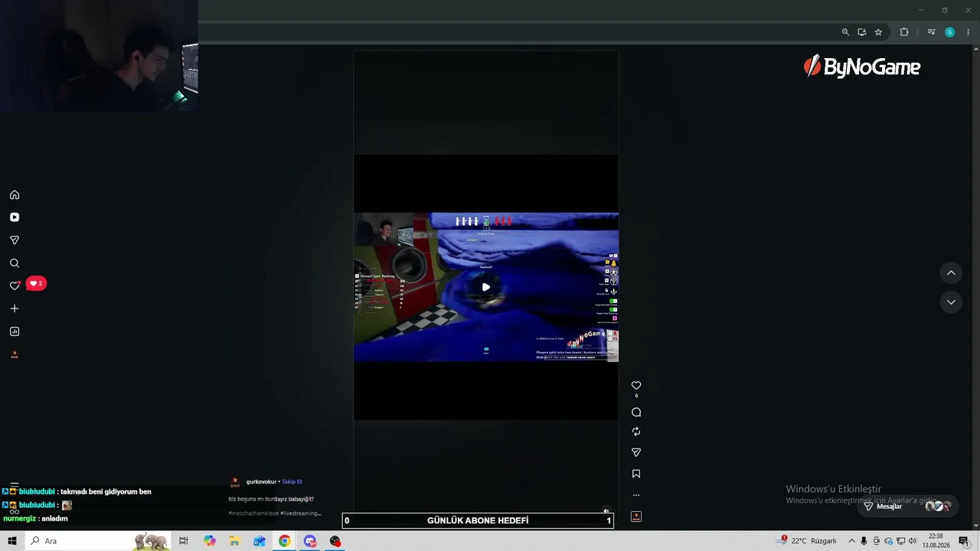Screen dimensions: 980x551
Task: Open the media control music-note icon
Action: [x=931, y=32]
